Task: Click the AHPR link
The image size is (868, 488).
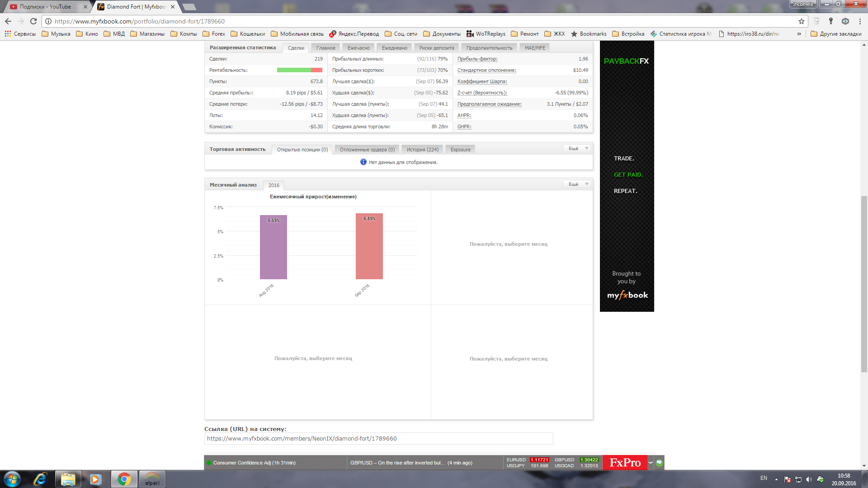Action: pyautogui.click(x=464, y=115)
